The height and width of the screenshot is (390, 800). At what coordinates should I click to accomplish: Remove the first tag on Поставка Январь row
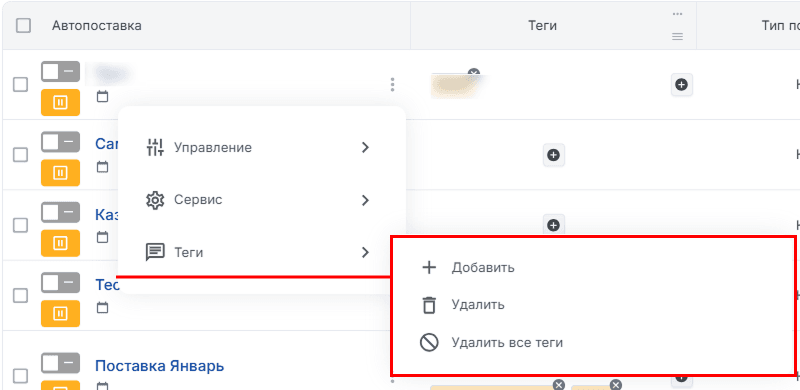[x=559, y=385]
